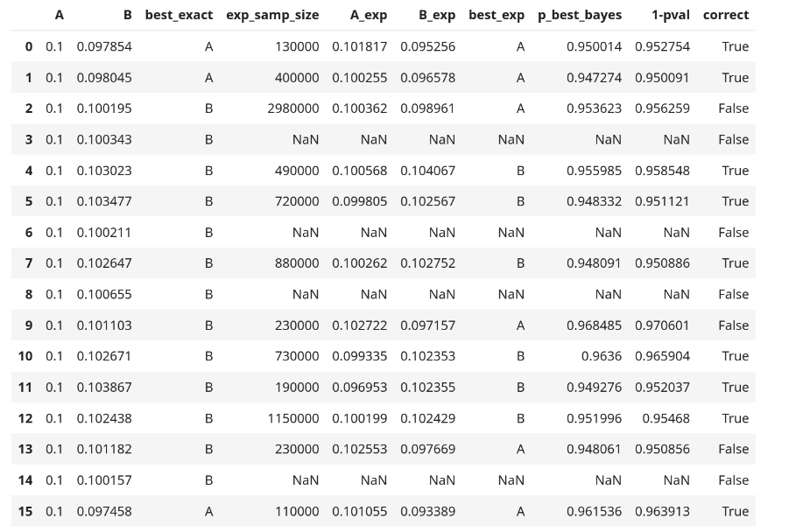Viewport: 810px width, 532px height.
Task: Click the exp_samp_size column header
Action: click(272, 16)
